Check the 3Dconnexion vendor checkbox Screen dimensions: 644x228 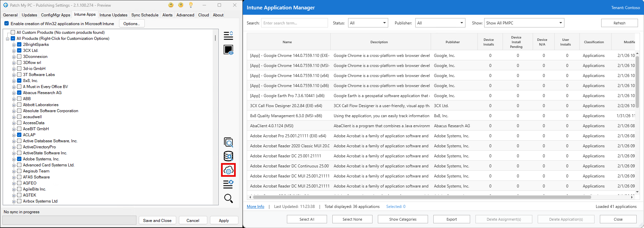coord(19,57)
